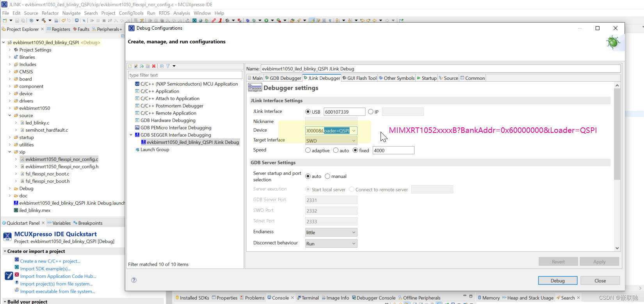Viewport: 644px width, 304px height.
Task: Open the RTOS menu
Action: tap(164, 13)
